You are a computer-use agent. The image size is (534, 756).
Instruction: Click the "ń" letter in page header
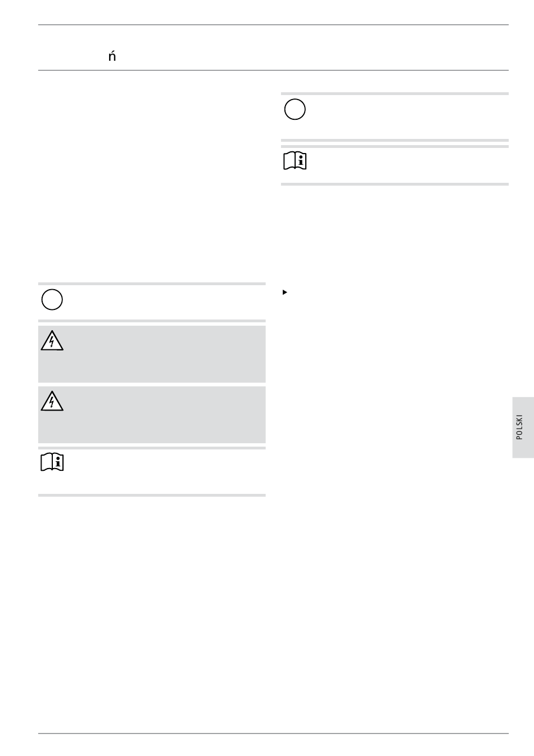(x=112, y=56)
